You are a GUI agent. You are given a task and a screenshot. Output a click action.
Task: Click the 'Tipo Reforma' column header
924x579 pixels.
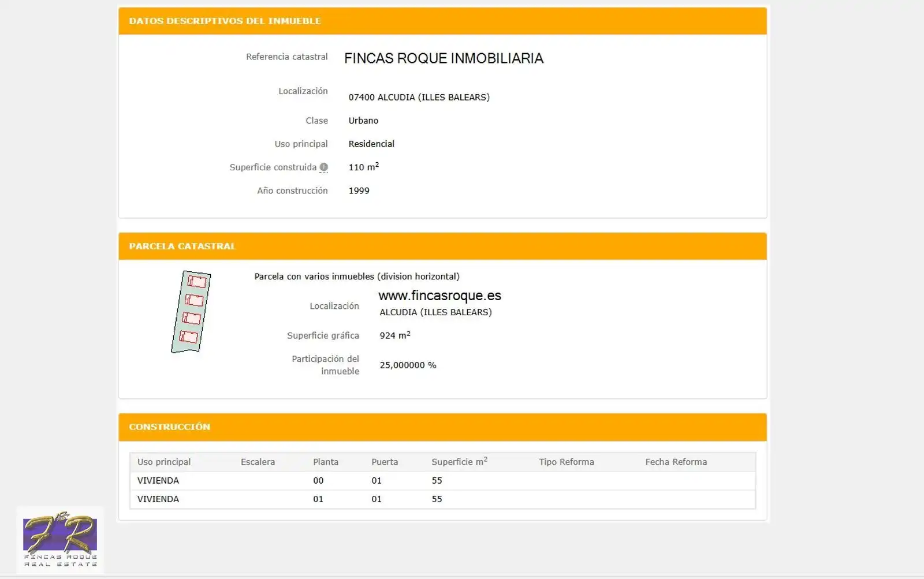[567, 462]
